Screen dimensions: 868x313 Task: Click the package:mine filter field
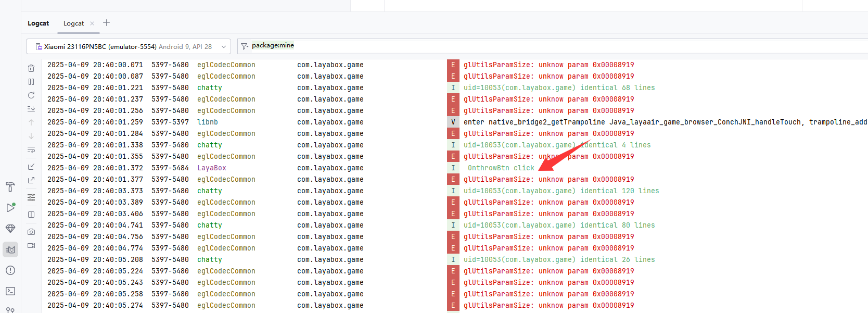point(468,46)
